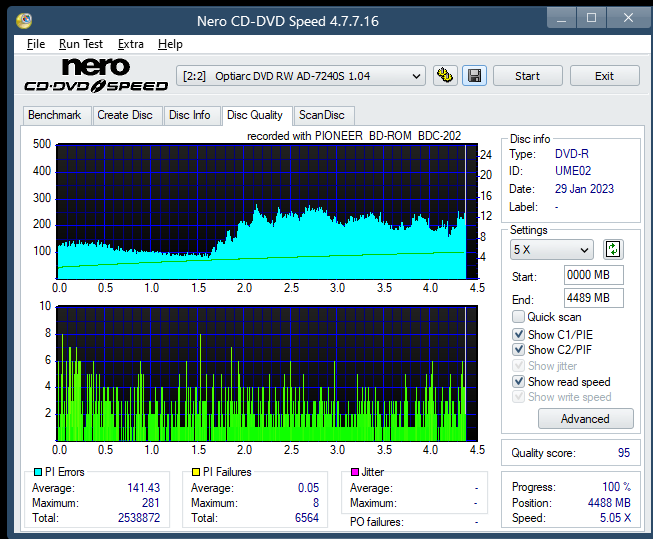The width and height of the screenshot is (653, 539).
Task: Toggle the Show jitter checkbox
Action: coord(518,365)
